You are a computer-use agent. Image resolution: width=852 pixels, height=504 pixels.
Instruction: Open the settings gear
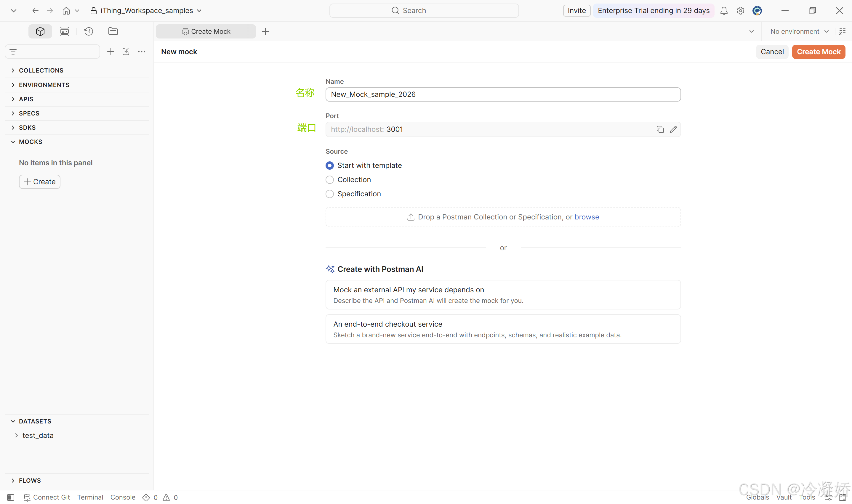click(741, 11)
